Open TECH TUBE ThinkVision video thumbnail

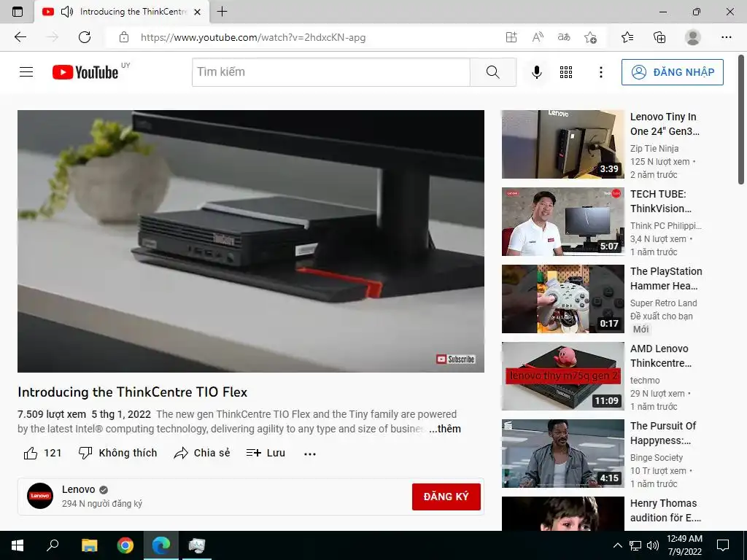562,222
